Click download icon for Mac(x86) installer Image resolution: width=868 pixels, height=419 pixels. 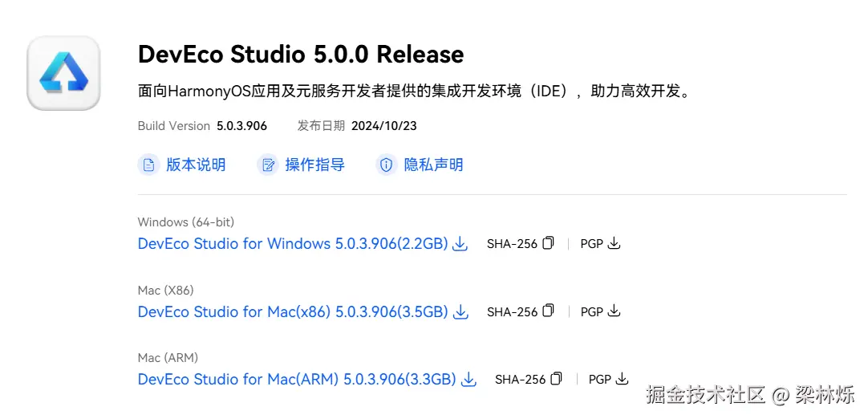[460, 312]
